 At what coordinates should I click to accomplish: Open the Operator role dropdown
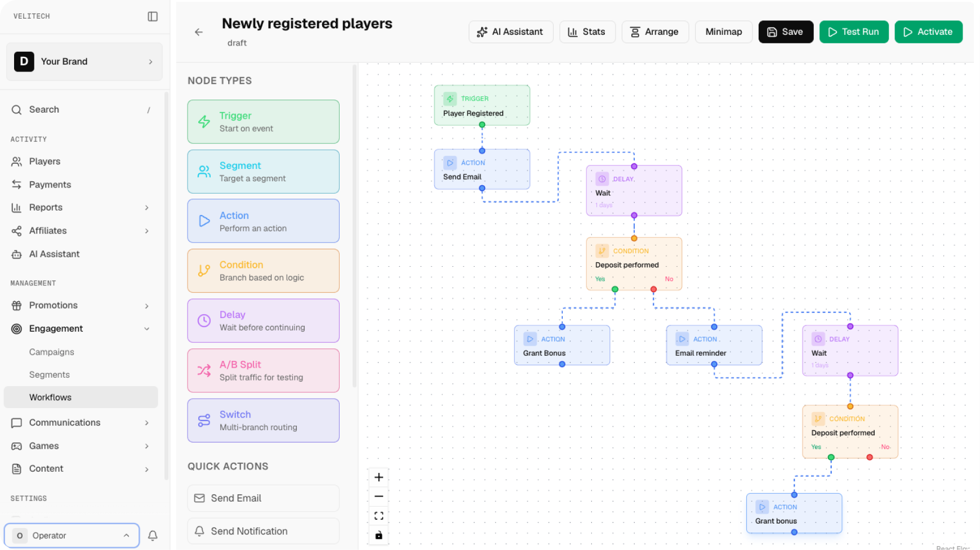72,535
